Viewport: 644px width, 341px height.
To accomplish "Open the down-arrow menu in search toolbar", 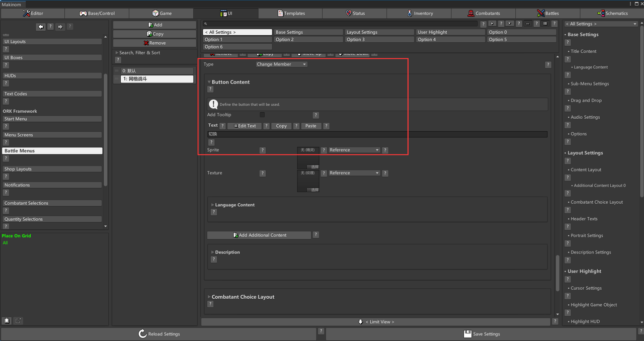I will [x=510, y=24].
